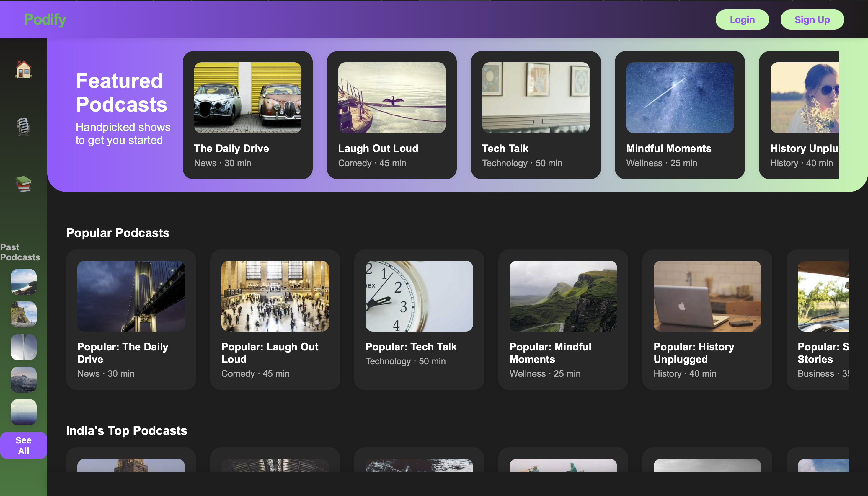Open the white curved past podcast thumbnail
The image size is (868, 496).
[x=24, y=347]
